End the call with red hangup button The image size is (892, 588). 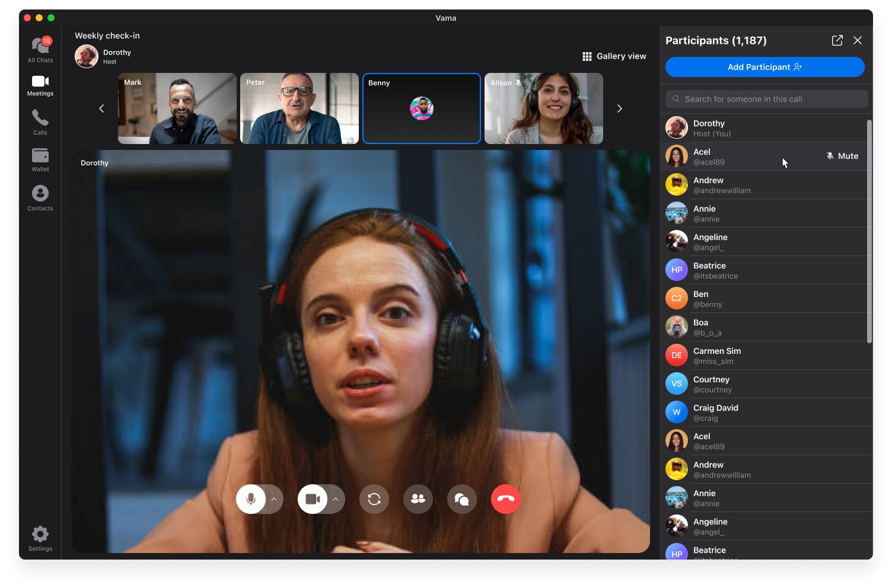click(506, 499)
